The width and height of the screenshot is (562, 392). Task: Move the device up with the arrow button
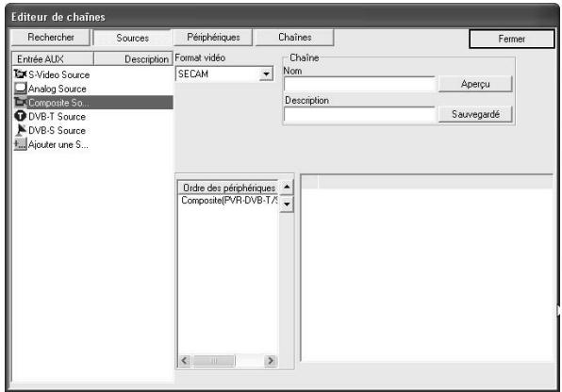coord(287,187)
